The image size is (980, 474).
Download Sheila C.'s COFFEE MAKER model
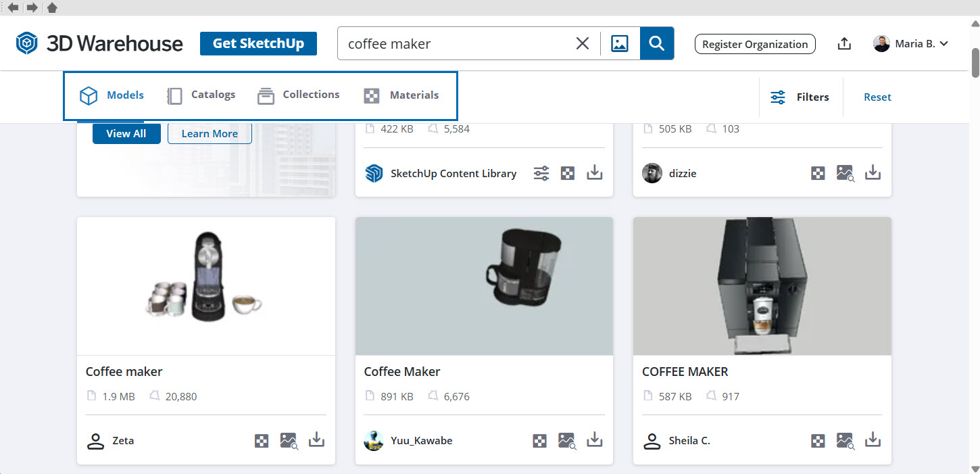point(873,440)
